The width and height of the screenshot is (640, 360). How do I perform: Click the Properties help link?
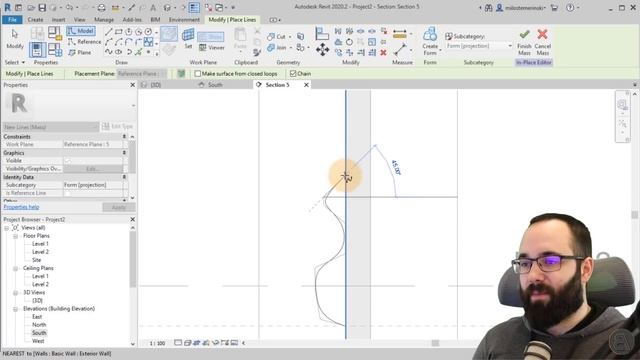tap(21, 207)
